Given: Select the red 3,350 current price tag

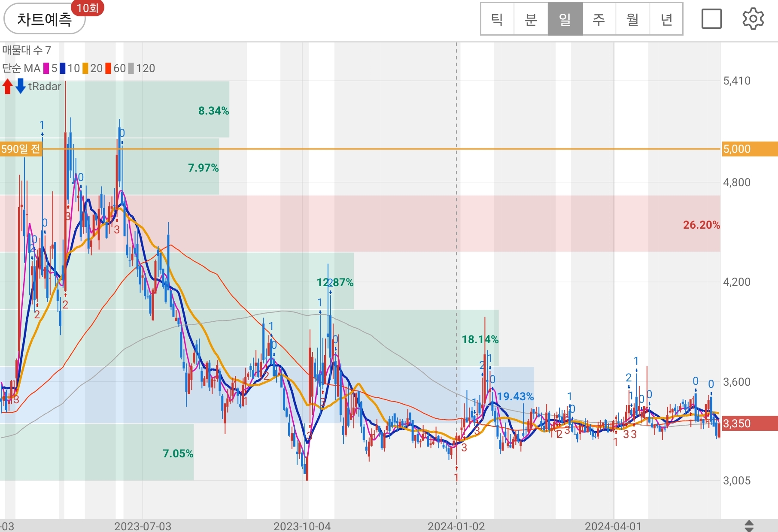Looking at the screenshot, I should point(750,423).
